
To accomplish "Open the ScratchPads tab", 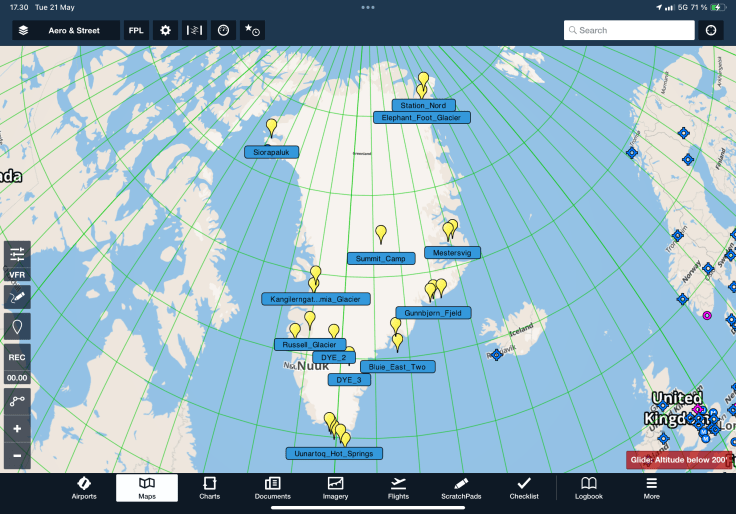I will (x=461, y=488).
